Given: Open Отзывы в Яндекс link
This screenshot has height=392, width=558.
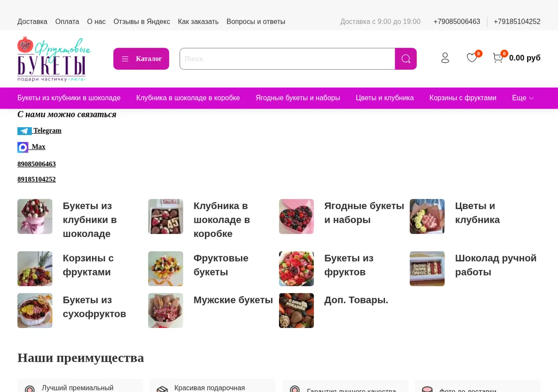Looking at the screenshot, I should tap(142, 21).
